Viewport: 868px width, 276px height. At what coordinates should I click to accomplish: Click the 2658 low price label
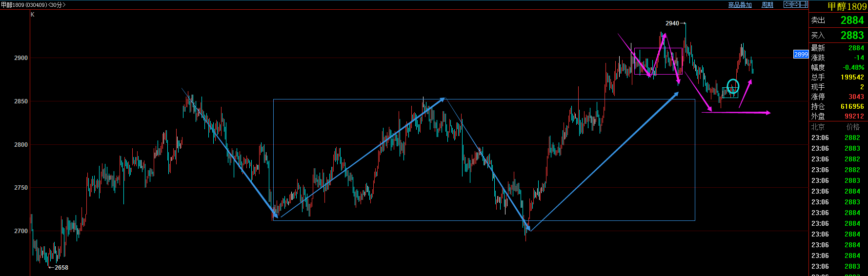(x=61, y=268)
